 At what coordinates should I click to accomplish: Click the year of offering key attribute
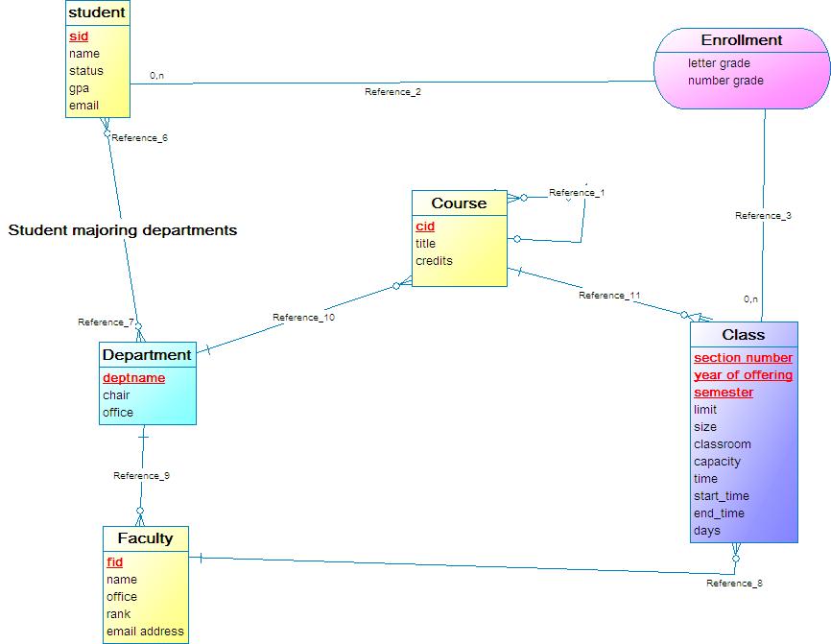tap(743, 375)
